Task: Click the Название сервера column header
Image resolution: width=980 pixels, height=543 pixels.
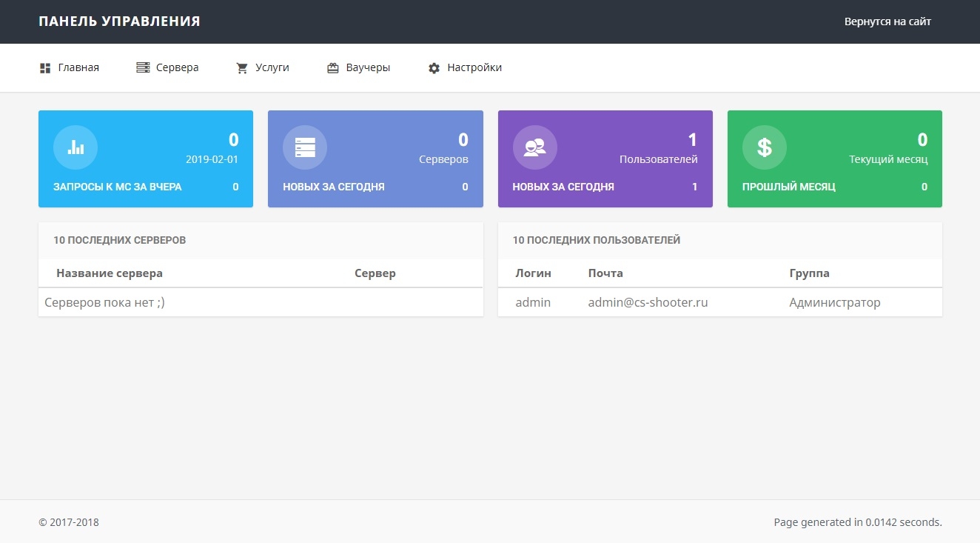Action: (110, 273)
